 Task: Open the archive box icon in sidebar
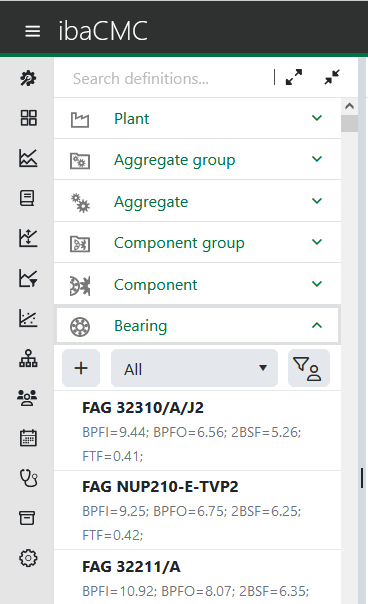(27, 518)
